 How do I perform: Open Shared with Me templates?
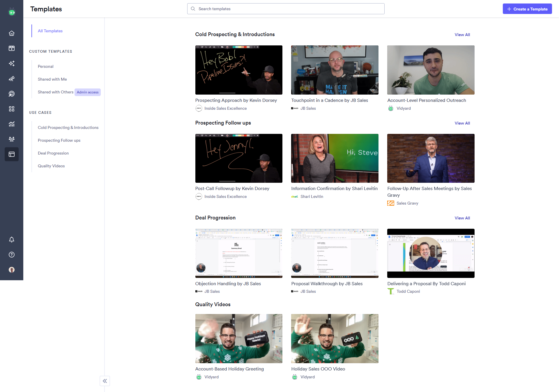[x=52, y=79]
